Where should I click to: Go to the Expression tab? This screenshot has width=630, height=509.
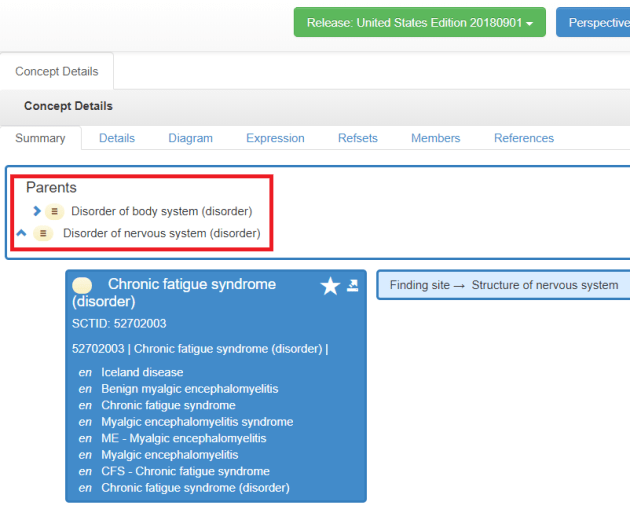(x=275, y=138)
